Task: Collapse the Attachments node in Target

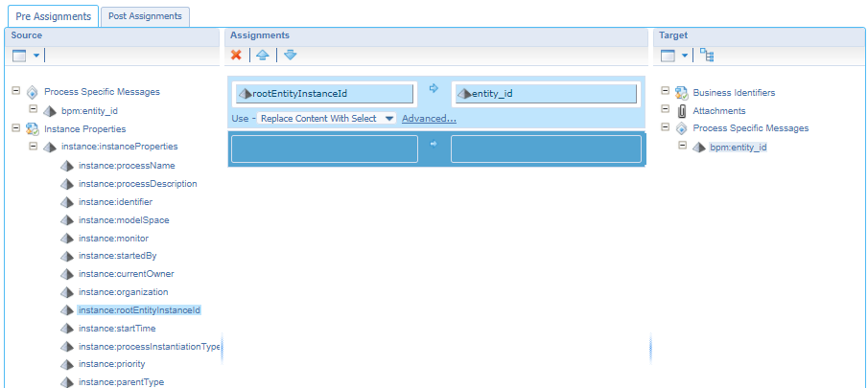Action: (665, 109)
